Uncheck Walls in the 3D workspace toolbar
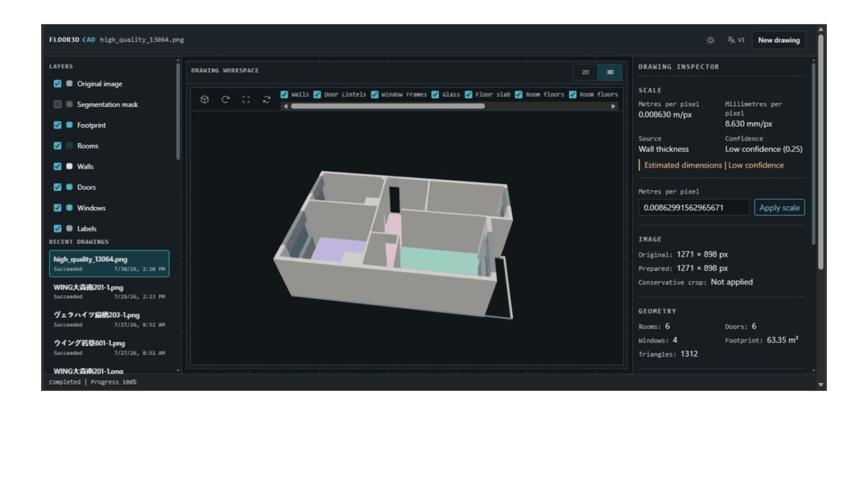The width and height of the screenshot is (868, 488). (x=284, y=94)
